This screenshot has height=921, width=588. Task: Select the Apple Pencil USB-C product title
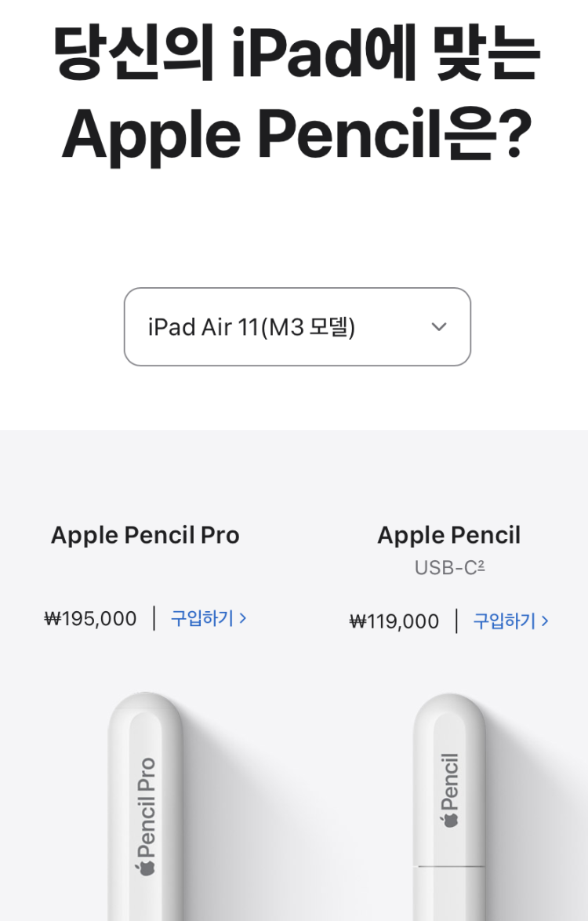click(448, 535)
